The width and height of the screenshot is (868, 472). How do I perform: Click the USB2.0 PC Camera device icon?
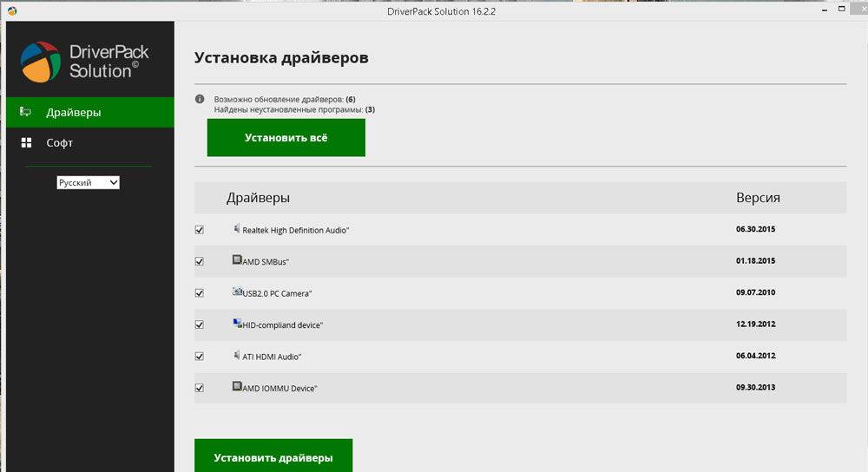point(237,291)
